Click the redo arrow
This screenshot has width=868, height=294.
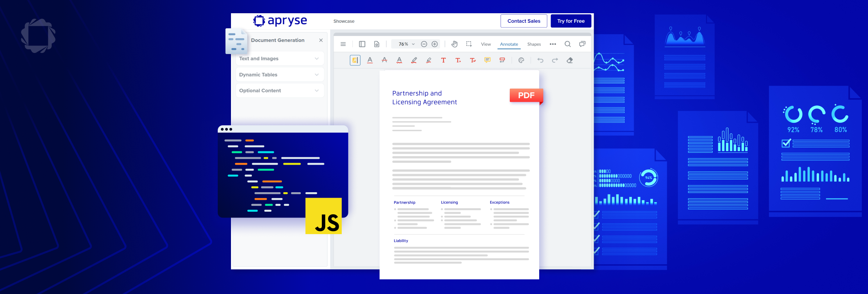555,60
